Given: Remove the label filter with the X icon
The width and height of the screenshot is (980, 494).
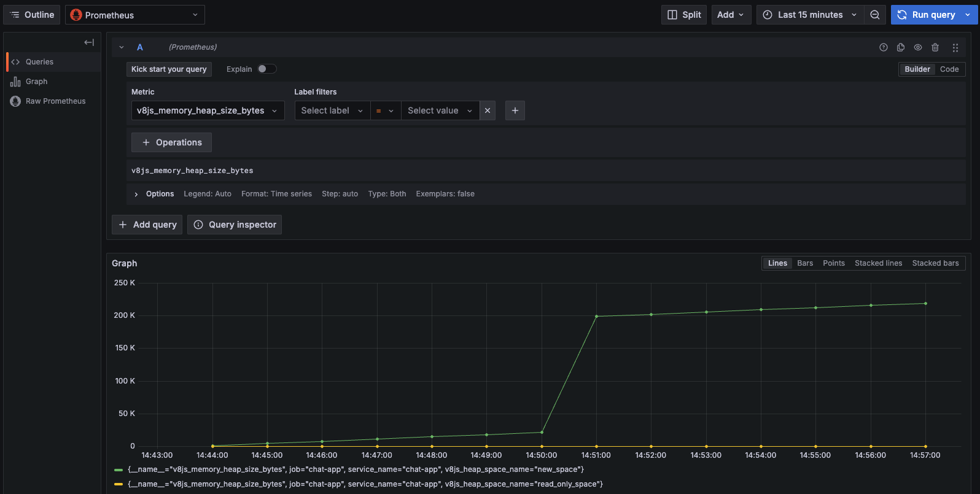Looking at the screenshot, I should 488,110.
